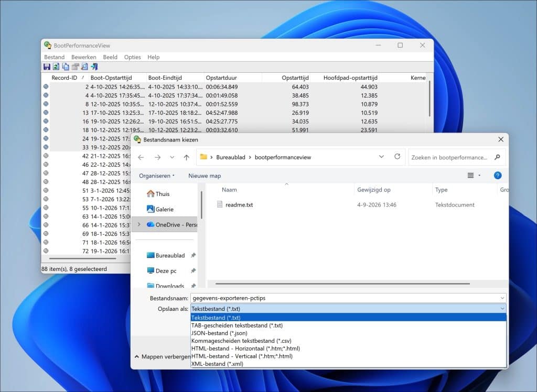Choose HTML-bestand - Horizontaal format
This screenshot has height=392, width=537.
pyautogui.click(x=348, y=349)
